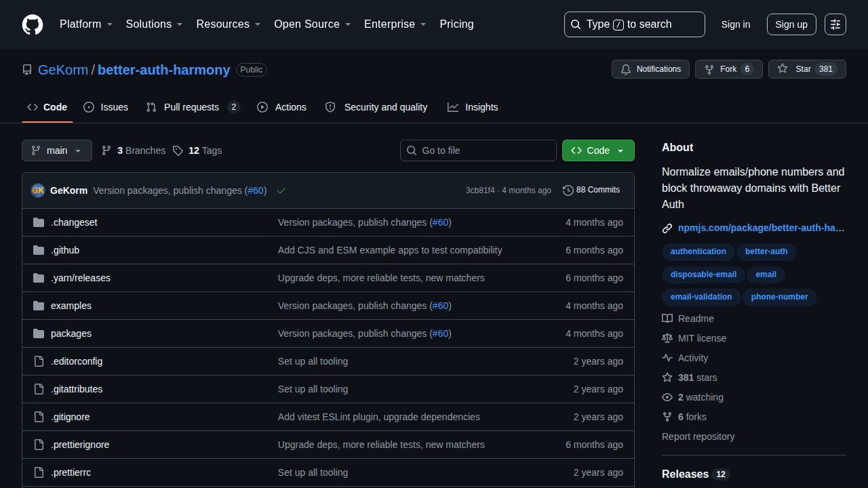Open 'Add vitest ESLint plugin, upgrade dependencies' commit
This screenshot has height=488, width=868.
click(379, 417)
